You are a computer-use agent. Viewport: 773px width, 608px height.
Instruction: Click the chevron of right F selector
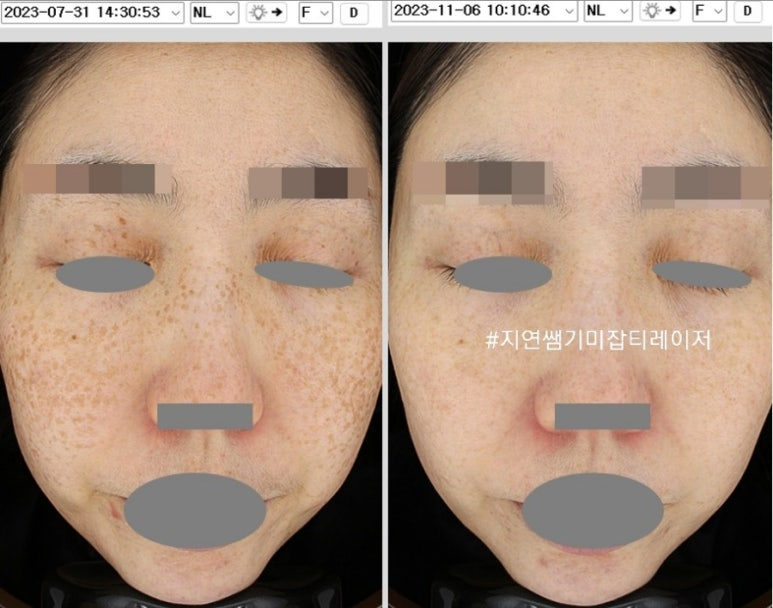[x=718, y=11]
